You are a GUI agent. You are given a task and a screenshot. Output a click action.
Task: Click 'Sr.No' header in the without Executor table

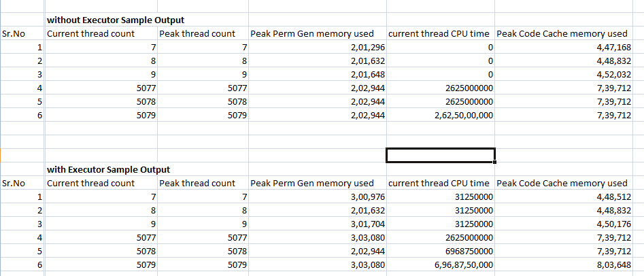(14, 33)
